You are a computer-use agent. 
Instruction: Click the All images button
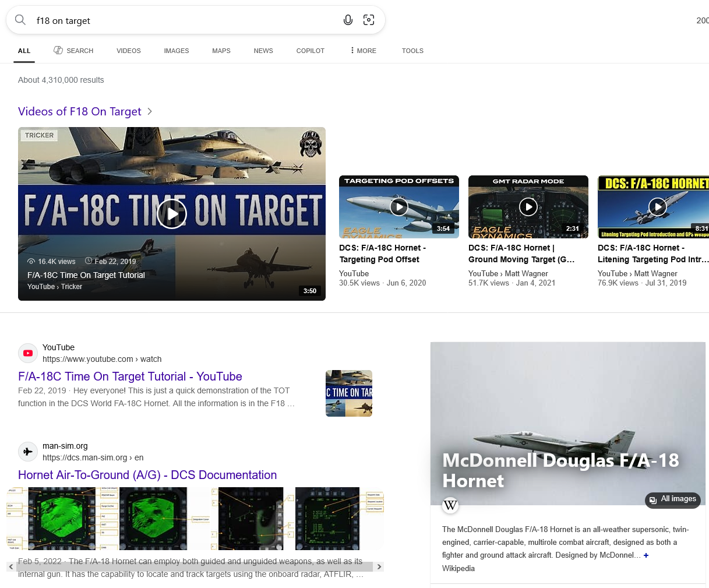pos(673,499)
